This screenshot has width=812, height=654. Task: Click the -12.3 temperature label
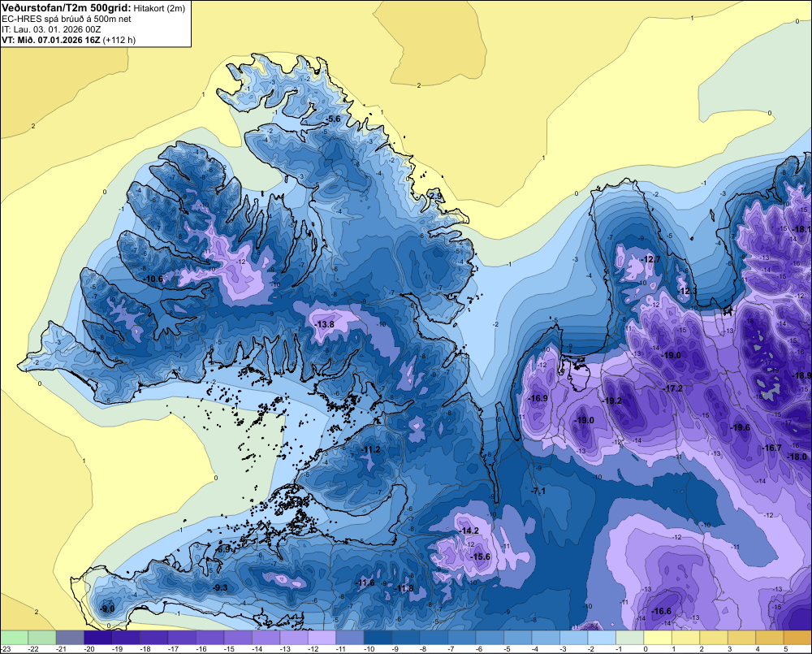click(x=687, y=291)
